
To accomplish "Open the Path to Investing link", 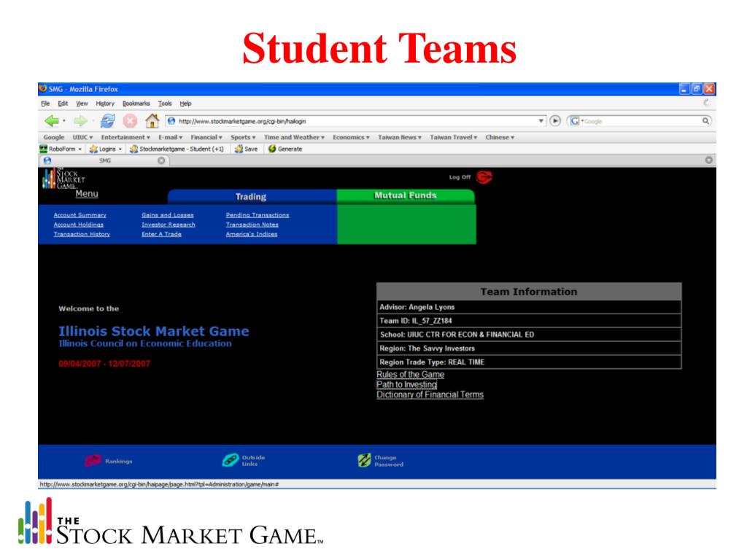I will [x=407, y=385].
